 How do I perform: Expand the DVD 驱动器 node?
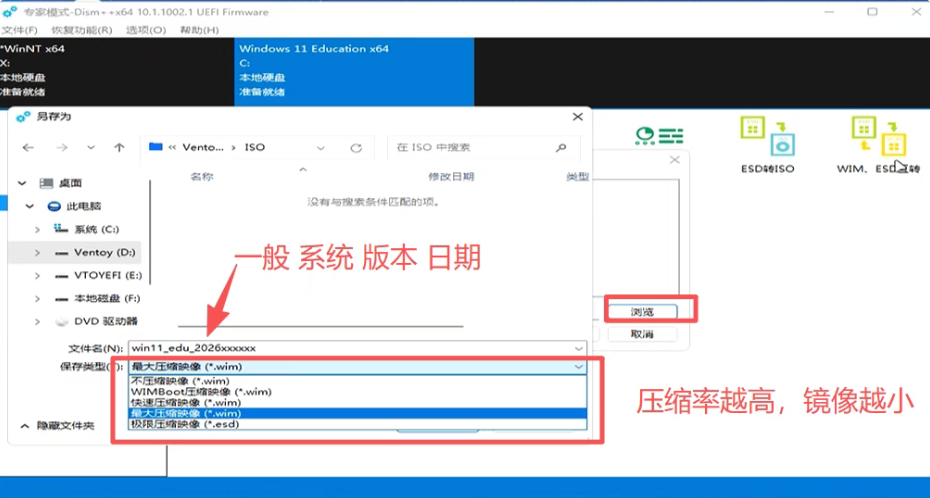pyautogui.click(x=37, y=322)
